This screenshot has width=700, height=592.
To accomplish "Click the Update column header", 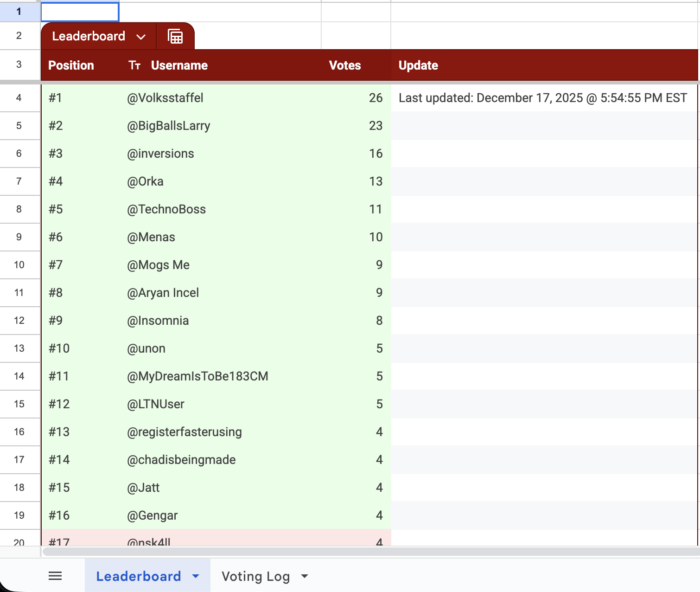I will (418, 65).
